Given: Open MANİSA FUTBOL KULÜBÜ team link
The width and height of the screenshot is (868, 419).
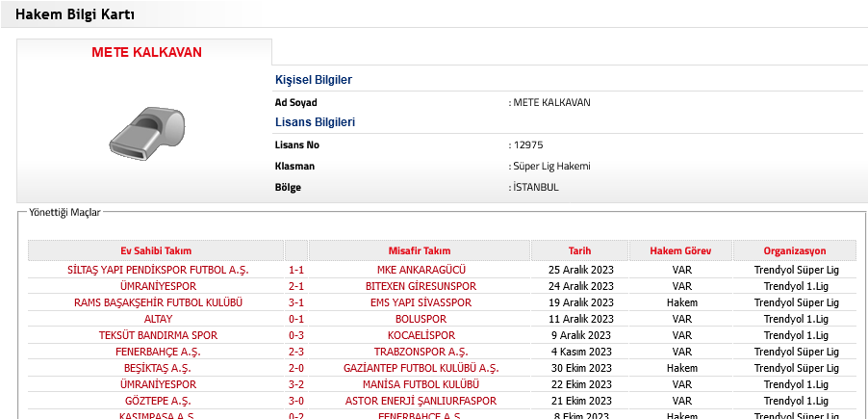Looking at the screenshot, I should coord(421,384).
